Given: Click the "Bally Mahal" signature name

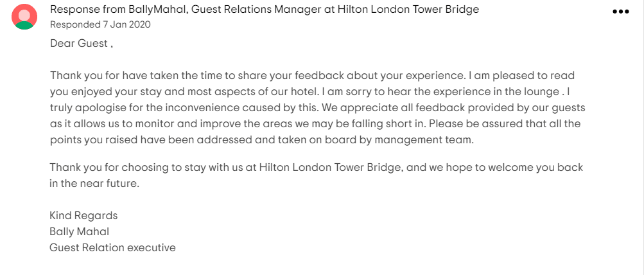Looking at the screenshot, I should tap(80, 231).
